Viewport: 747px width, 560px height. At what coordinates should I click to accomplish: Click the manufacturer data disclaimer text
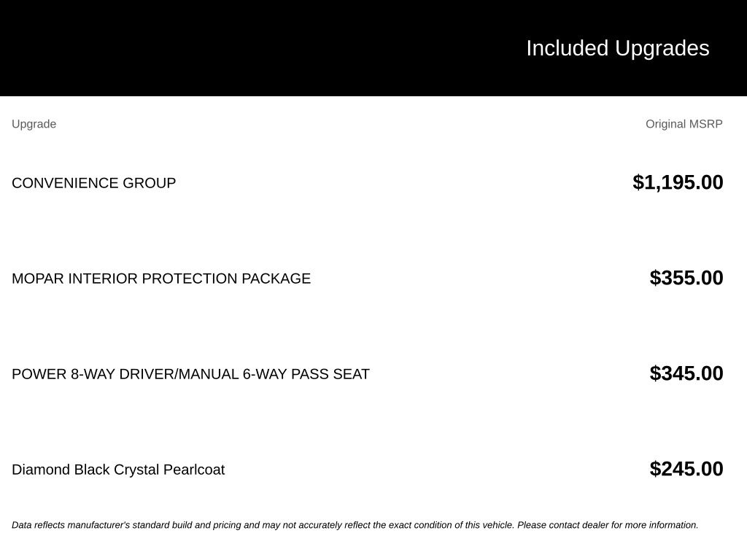tap(355, 525)
